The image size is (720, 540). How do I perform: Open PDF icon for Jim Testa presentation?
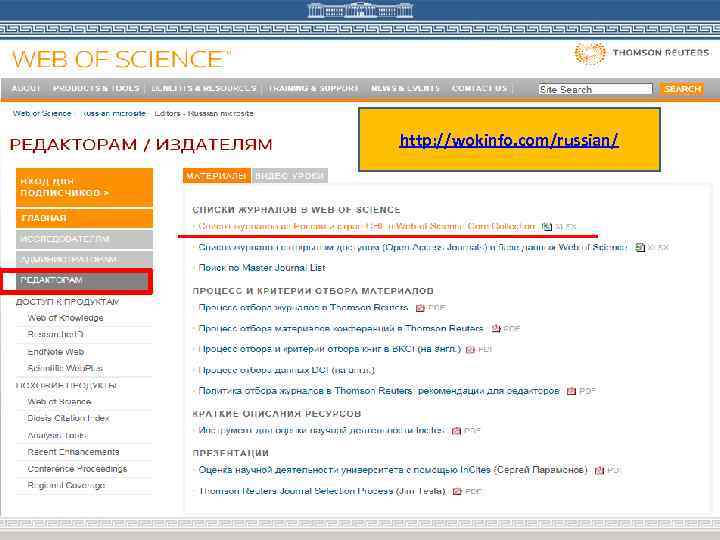(x=456, y=491)
